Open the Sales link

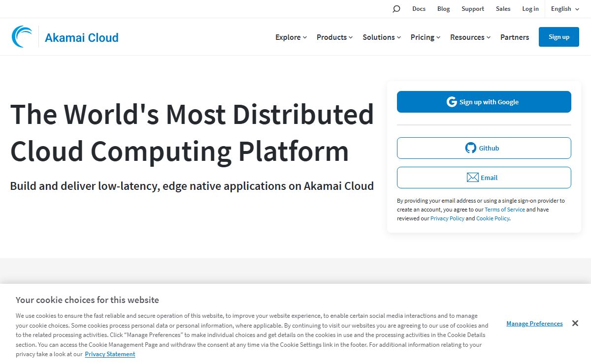coord(503,9)
